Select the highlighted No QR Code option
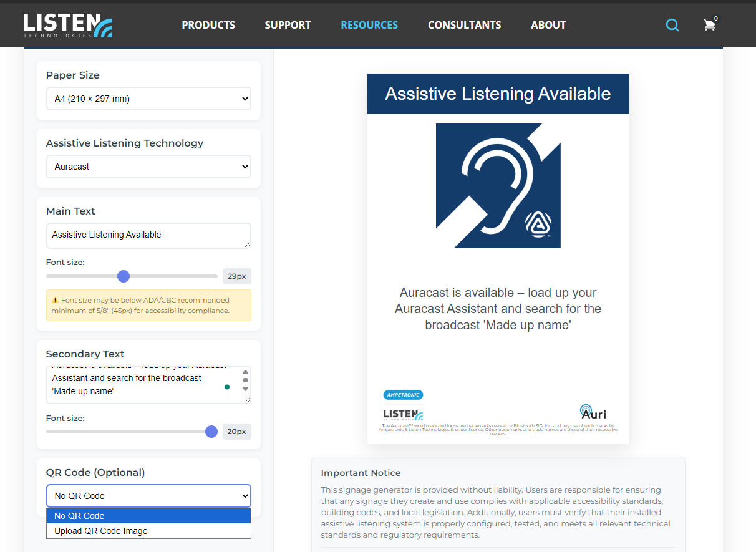 [148, 516]
